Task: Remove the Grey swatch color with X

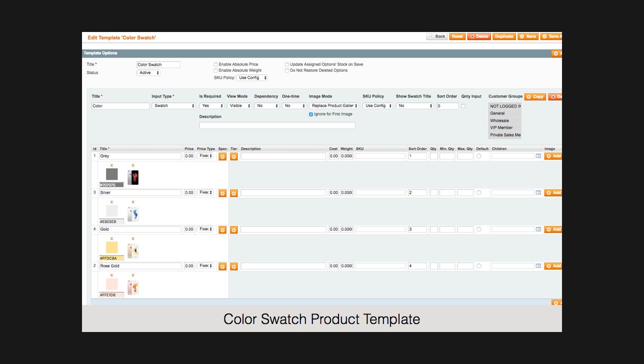Action: (111, 165)
